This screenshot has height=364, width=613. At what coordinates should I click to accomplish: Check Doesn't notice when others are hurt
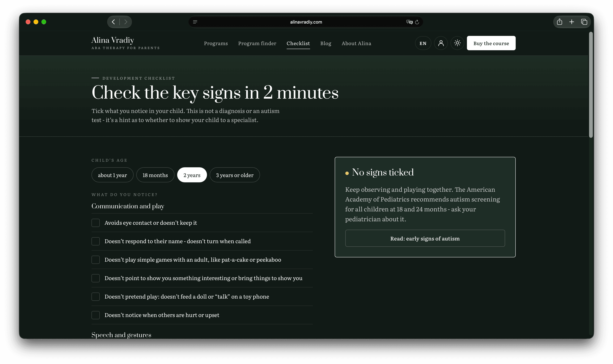[95, 315]
